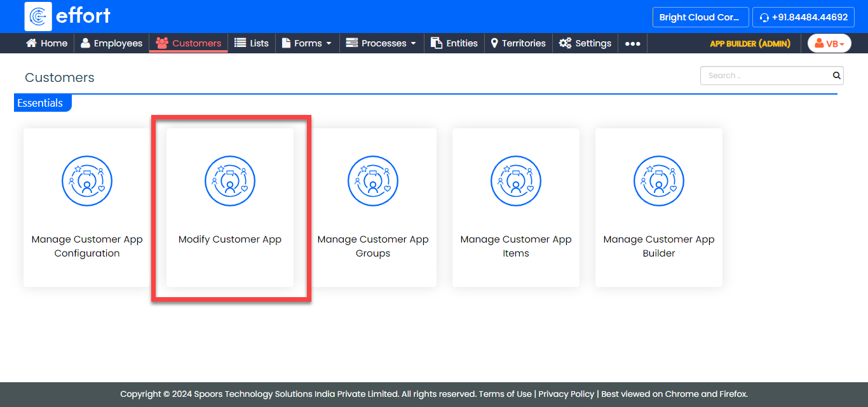Select the Manage Customer App Items icon
The height and width of the screenshot is (407, 868).
[x=516, y=182]
